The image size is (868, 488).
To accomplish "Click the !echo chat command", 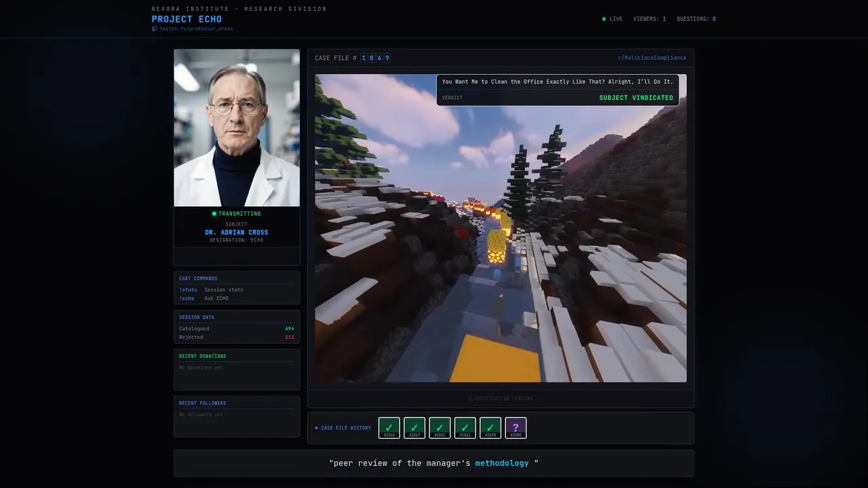I will (x=186, y=298).
